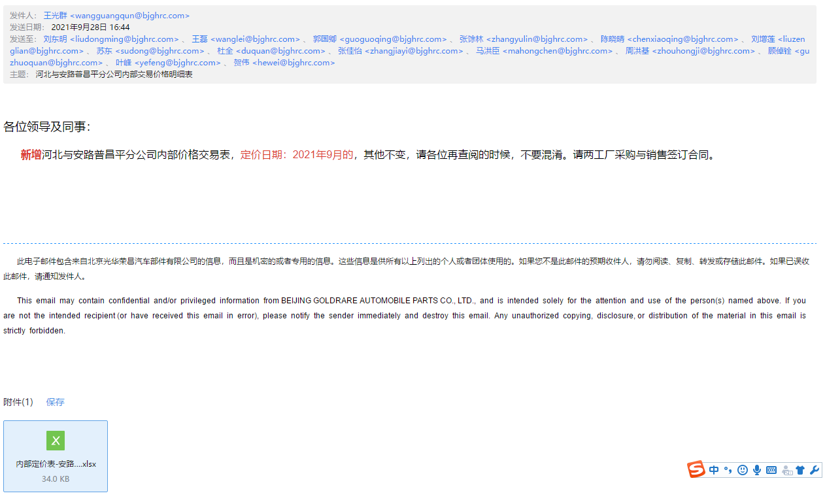Click sender 王光群 email address
The height and width of the screenshot is (504, 825).
tap(117, 15)
